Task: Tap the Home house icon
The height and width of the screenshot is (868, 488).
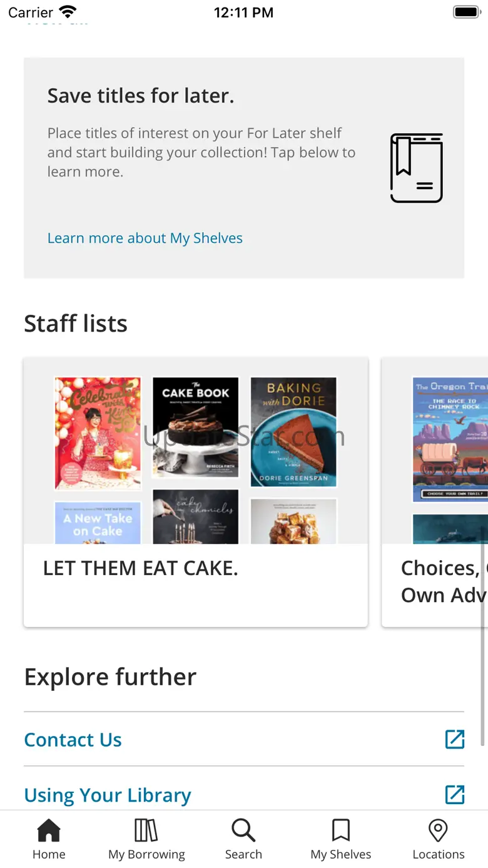Action: tap(49, 831)
